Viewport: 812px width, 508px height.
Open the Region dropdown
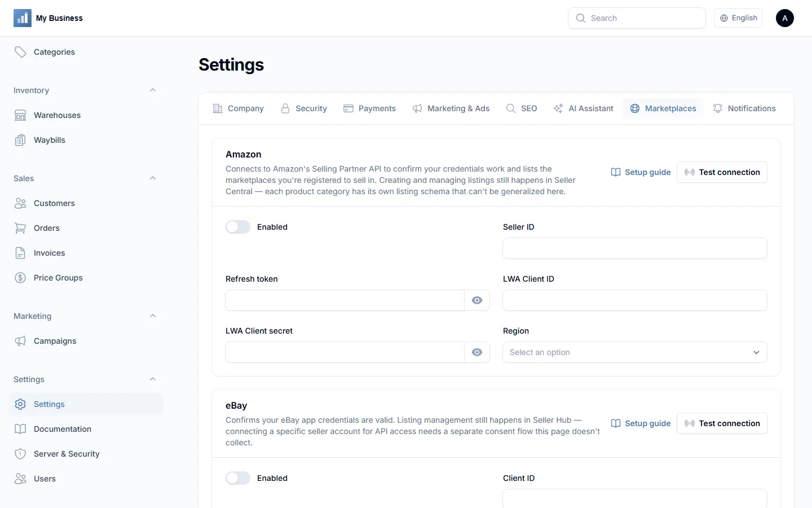tap(635, 352)
